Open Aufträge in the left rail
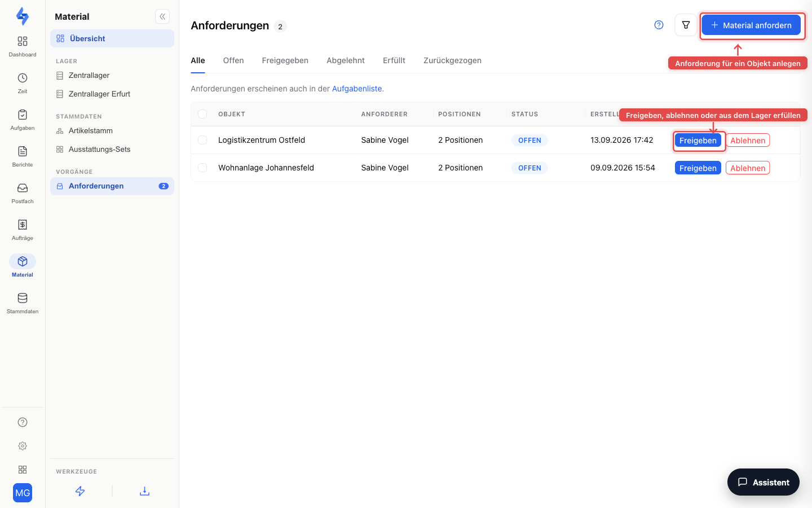This screenshot has height=508, width=812. [23, 230]
